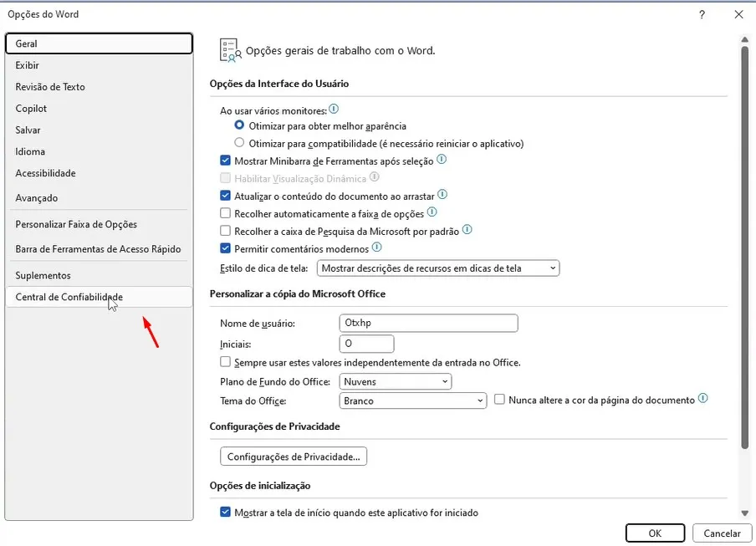Click the Configurações de Privacidade button
This screenshot has height=546, width=756.
[294, 457]
